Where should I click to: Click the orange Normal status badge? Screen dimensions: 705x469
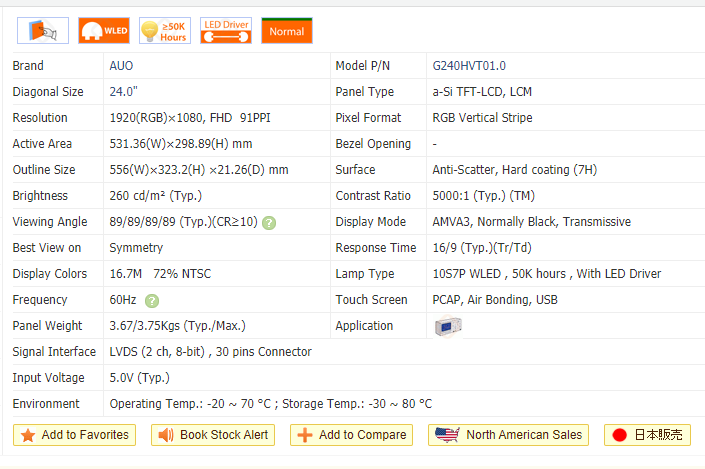pyautogui.click(x=287, y=31)
